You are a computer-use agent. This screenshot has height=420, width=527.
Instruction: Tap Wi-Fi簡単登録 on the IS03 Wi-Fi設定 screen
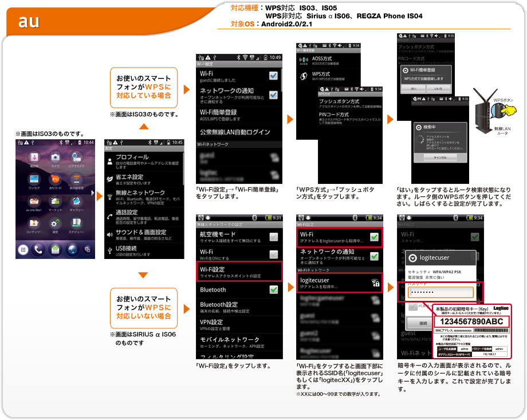pyautogui.click(x=239, y=115)
